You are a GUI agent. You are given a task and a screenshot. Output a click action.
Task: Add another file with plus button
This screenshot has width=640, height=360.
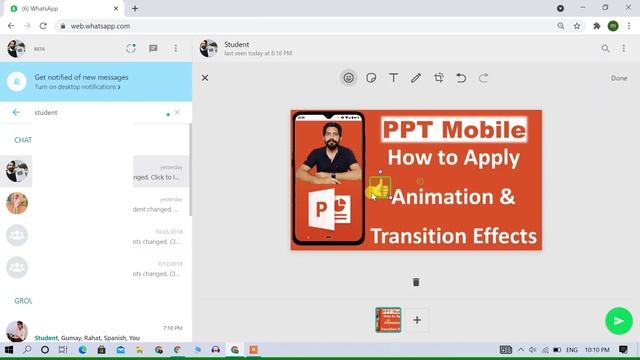417,320
